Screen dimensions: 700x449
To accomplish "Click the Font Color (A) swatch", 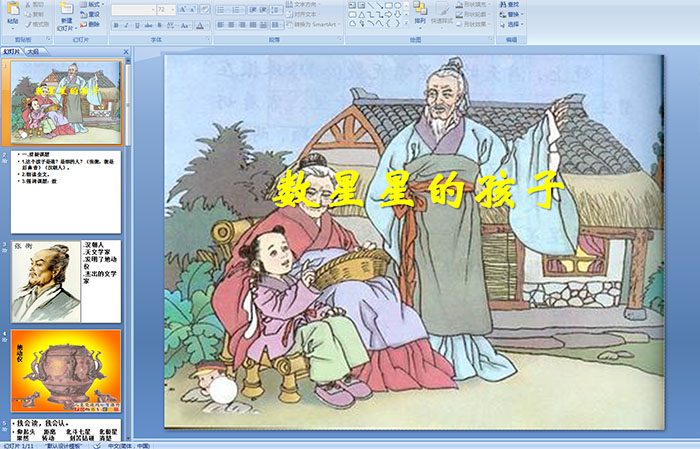I will coord(200,25).
